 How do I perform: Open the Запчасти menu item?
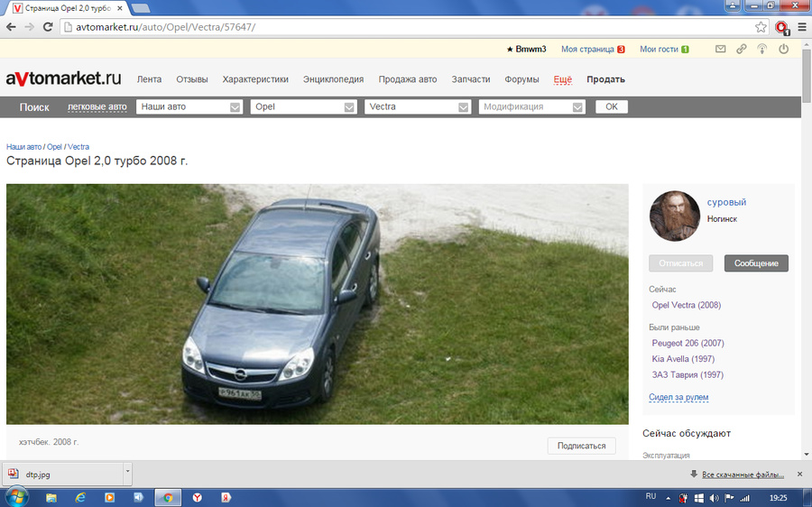[x=471, y=79]
